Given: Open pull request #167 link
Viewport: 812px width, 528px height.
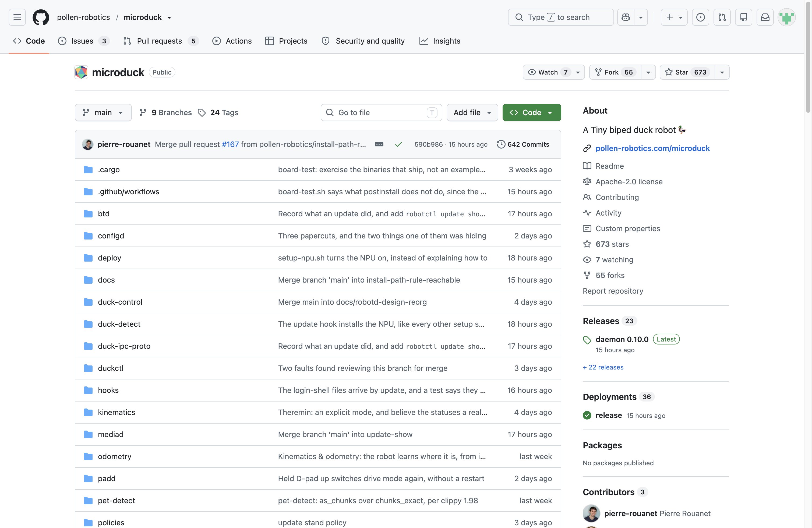Looking at the screenshot, I should pyautogui.click(x=230, y=144).
